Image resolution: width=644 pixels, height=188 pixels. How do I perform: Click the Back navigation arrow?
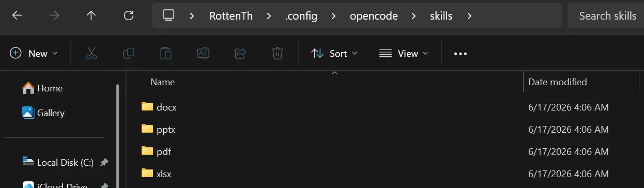tap(17, 15)
